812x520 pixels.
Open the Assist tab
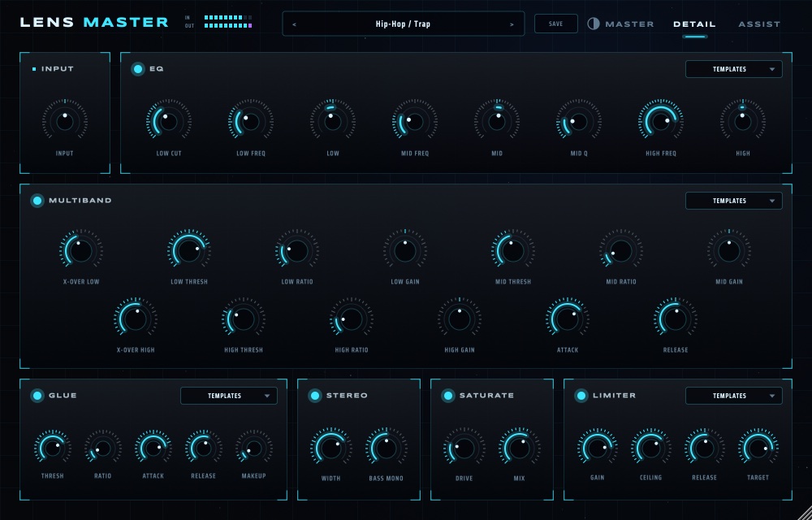pos(759,24)
